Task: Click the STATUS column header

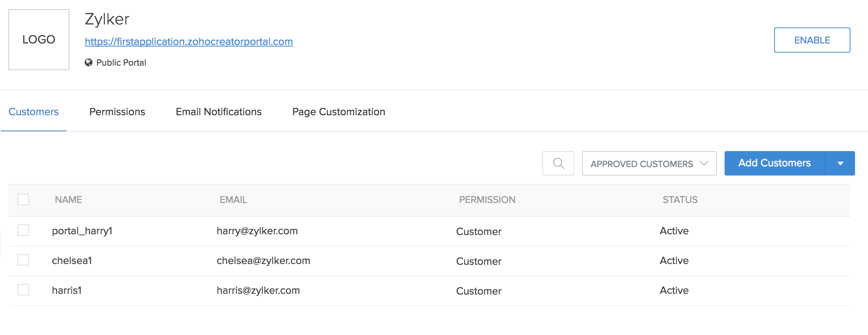Action: 680,200
